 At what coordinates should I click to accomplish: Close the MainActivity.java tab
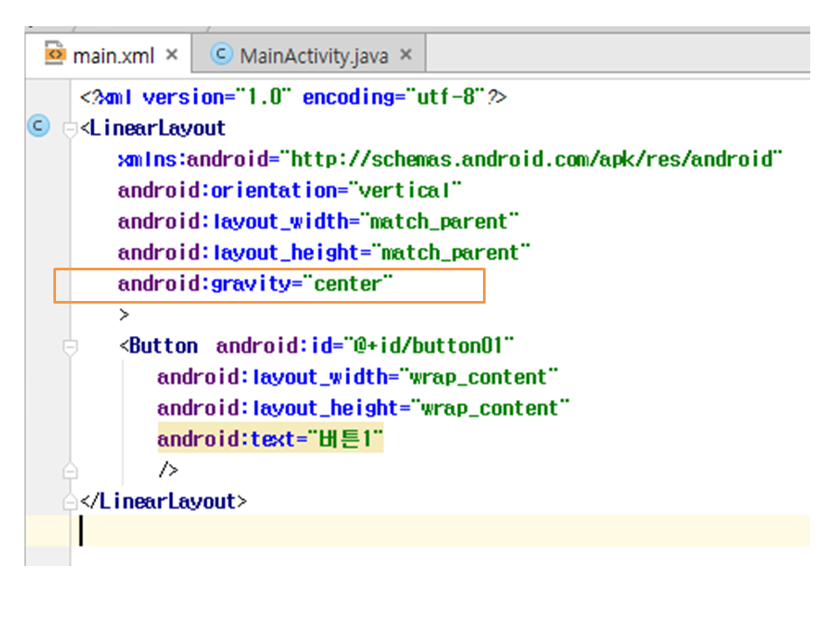point(405,54)
